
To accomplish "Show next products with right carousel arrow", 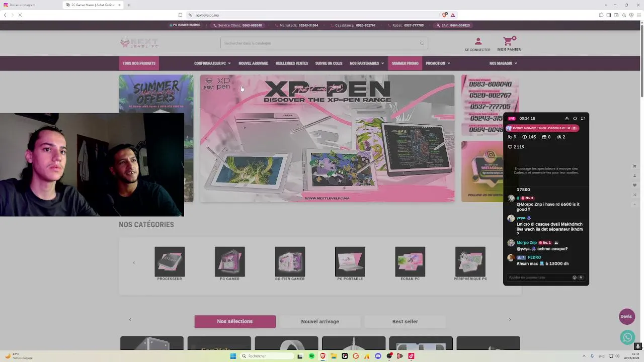I will (510, 320).
